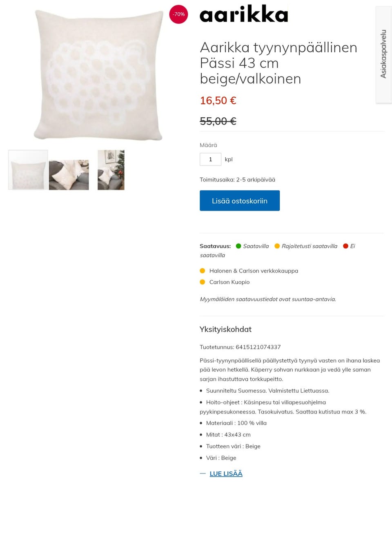Expand details with LUE LISÄÄ link
392x536 pixels.
[x=226, y=473]
